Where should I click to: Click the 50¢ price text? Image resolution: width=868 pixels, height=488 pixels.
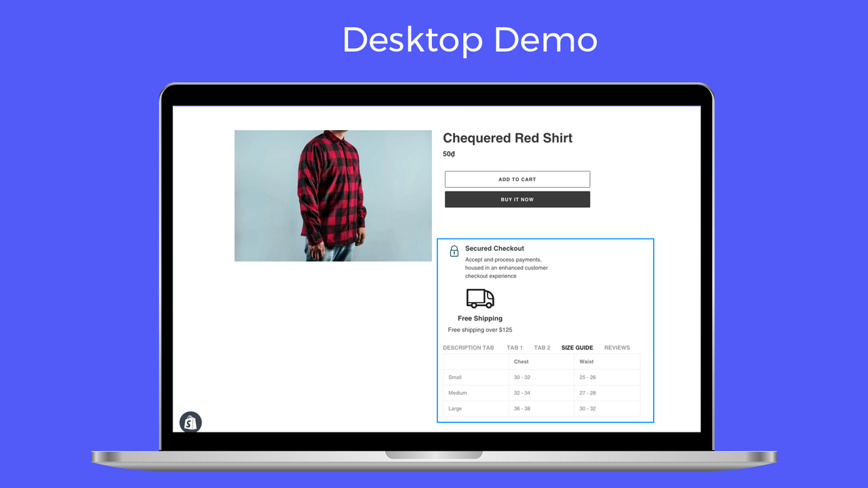click(x=449, y=154)
